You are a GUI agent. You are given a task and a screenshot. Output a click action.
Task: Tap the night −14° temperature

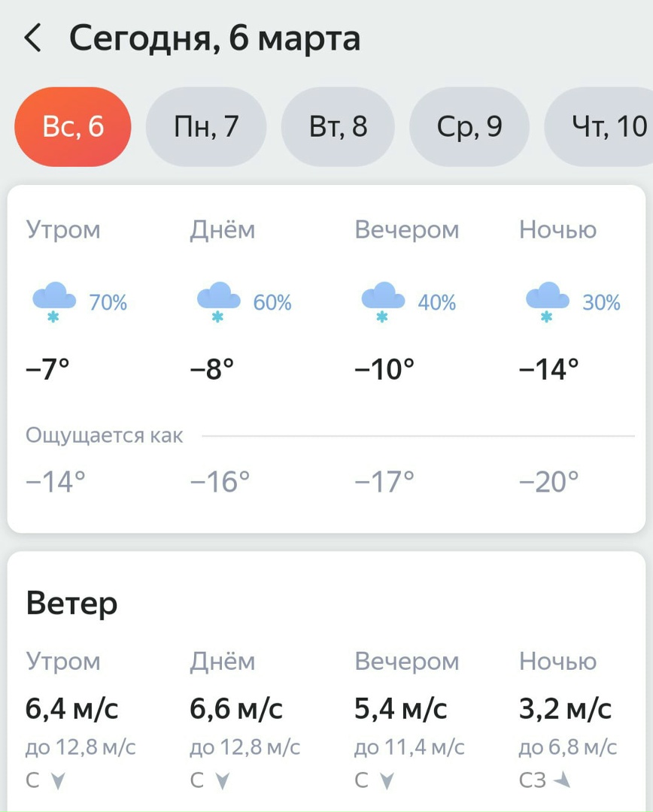549,369
